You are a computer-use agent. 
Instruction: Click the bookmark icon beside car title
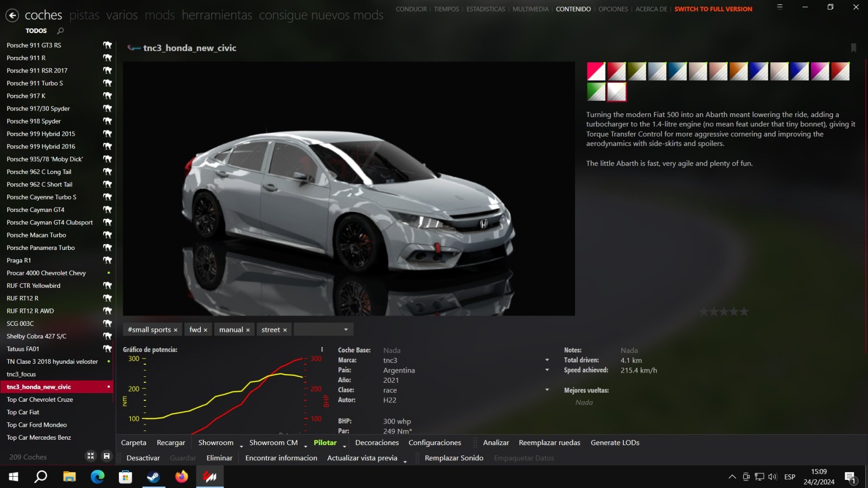tap(853, 48)
